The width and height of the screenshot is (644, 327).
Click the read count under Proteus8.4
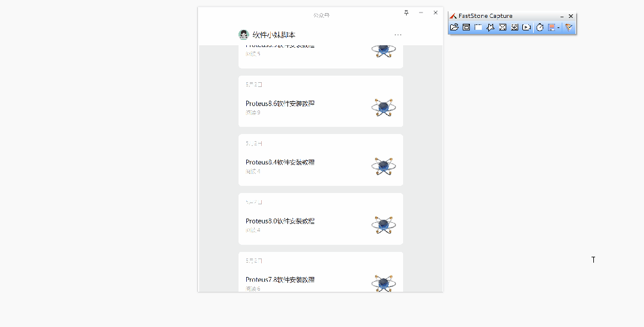point(253,172)
